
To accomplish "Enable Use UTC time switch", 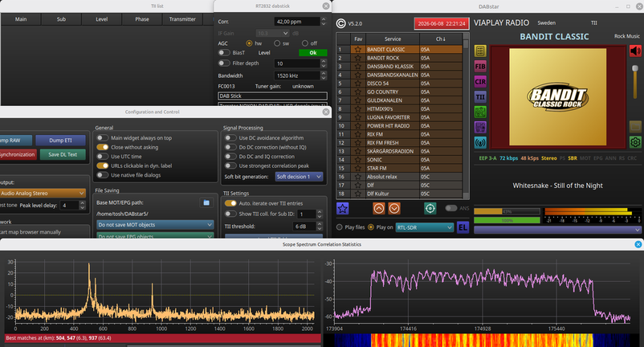I will pos(102,157).
